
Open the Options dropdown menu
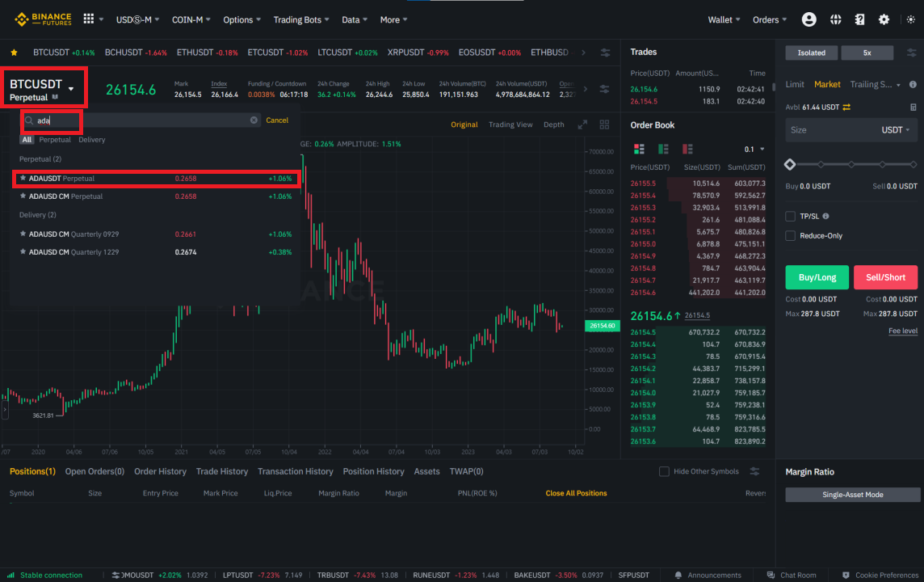(241, 19)
